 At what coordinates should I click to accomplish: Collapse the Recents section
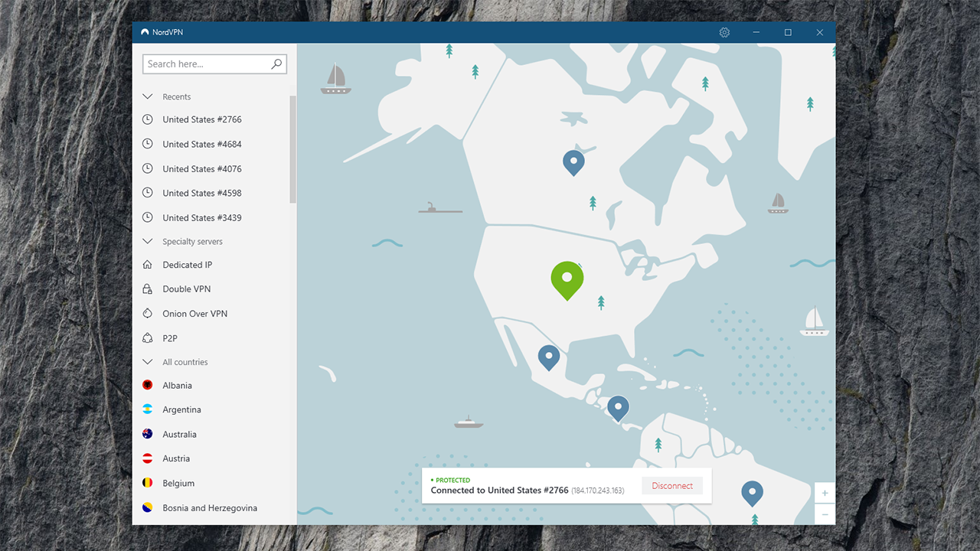click(148, 96)
